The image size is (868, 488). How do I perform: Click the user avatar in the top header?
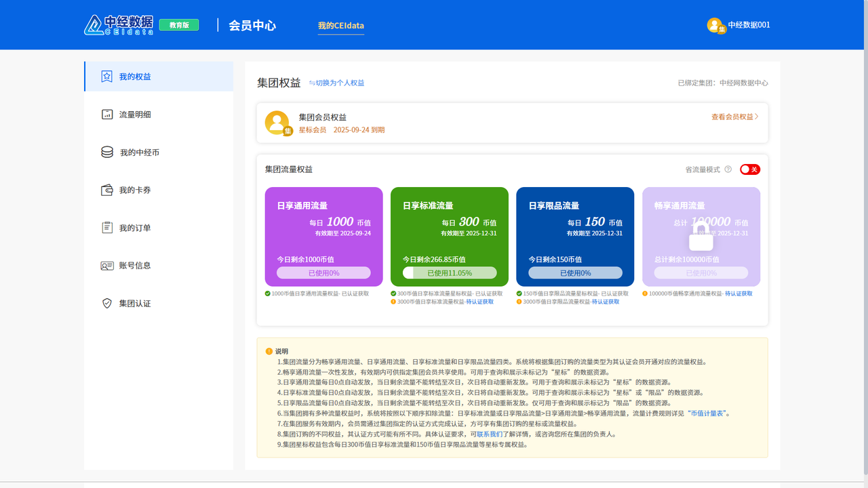coord(715,25)
